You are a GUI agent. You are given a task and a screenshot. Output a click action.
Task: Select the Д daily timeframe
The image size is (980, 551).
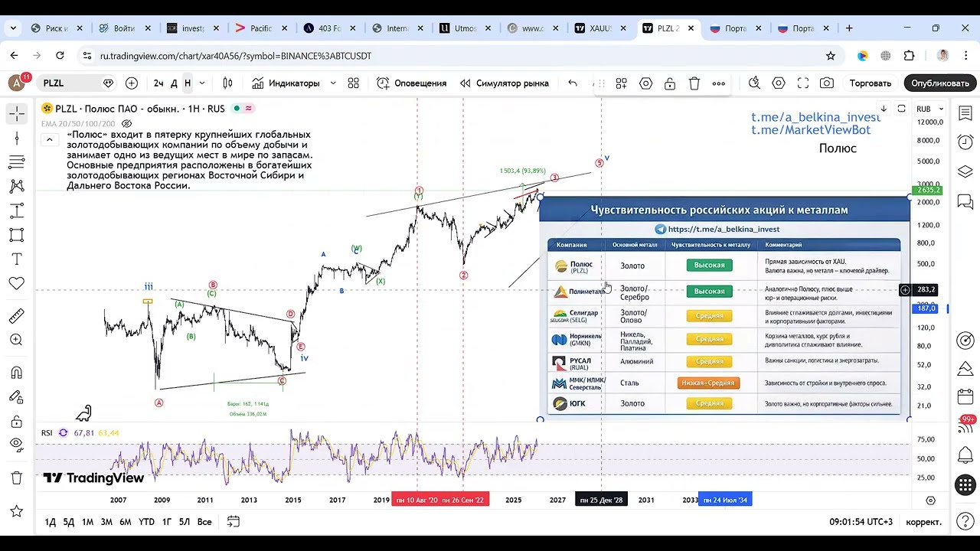174,83
